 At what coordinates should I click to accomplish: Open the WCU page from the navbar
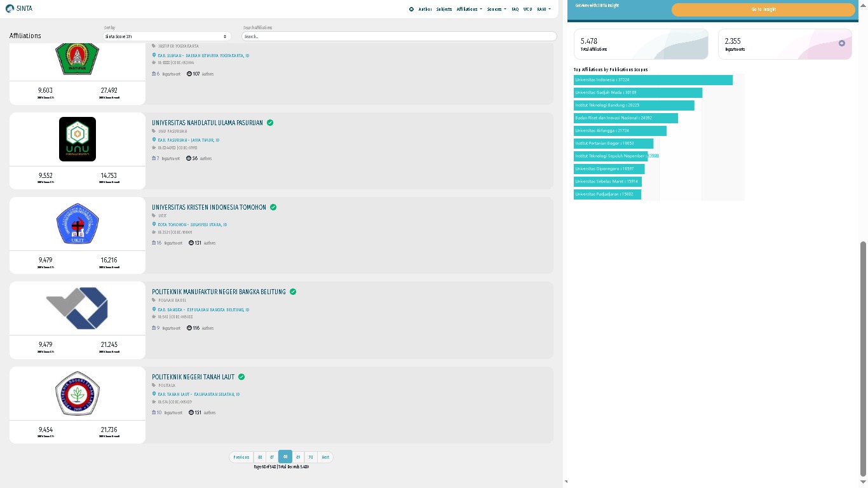tap(527, 10)
